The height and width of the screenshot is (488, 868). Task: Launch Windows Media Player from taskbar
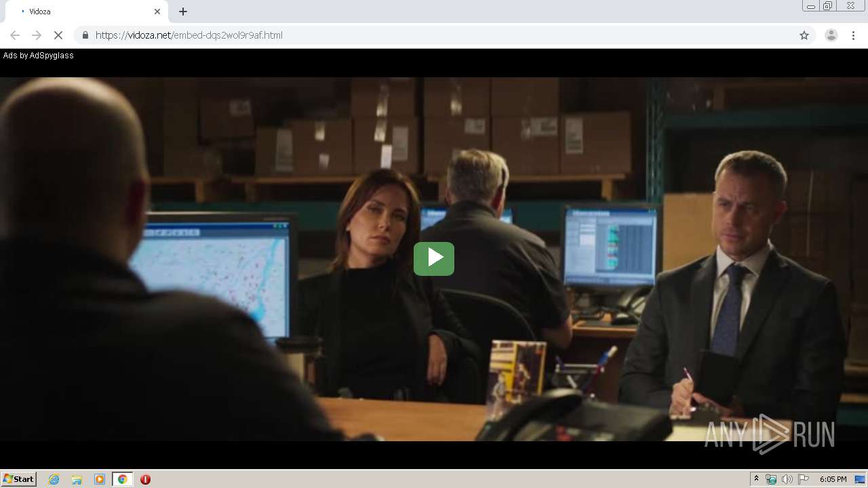click(x=100, y=479)
